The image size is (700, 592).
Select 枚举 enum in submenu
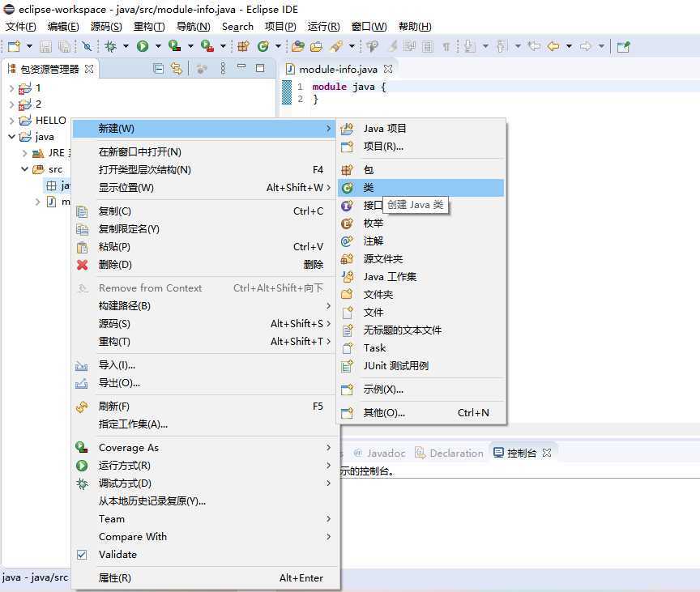click(x=420, y=223)
